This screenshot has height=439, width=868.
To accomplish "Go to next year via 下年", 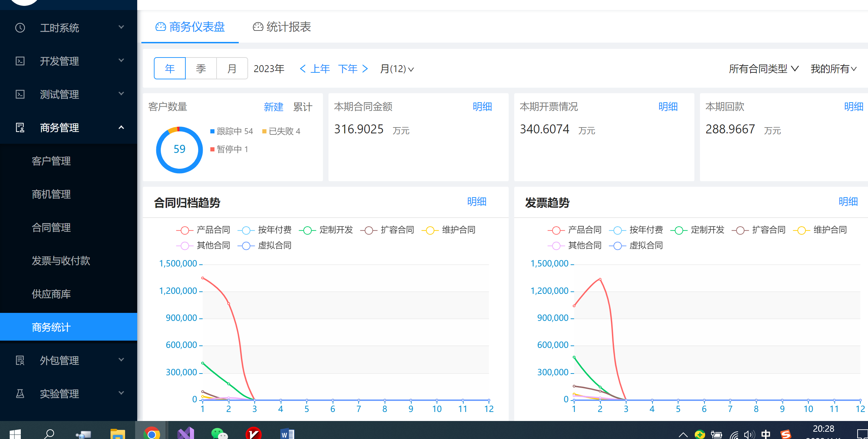I will pos(353,69).
